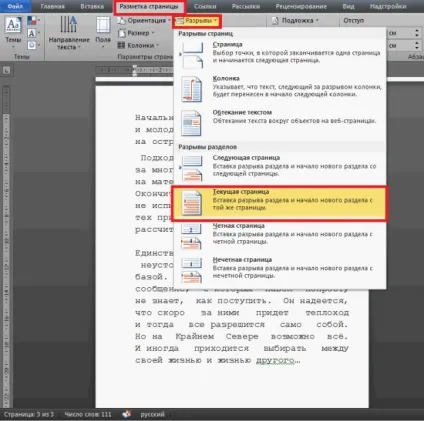Viewport: 424px width, 421px height.
Task: Open the Направление текста text direction tool
Action: [69, 33]
